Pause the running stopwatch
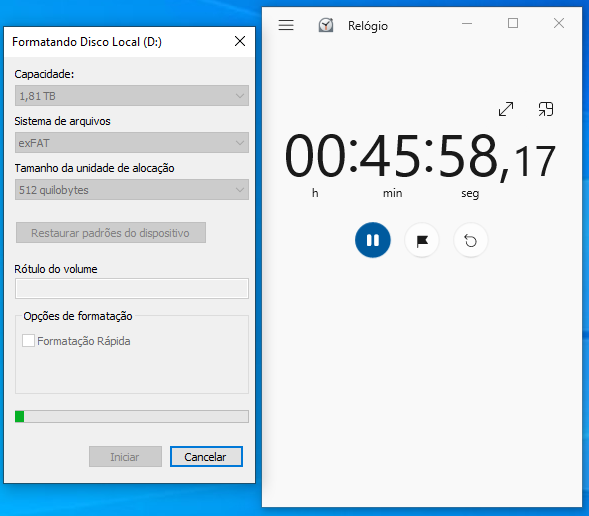The width and height of the screenshot is (589, 516). pos(373,240)
